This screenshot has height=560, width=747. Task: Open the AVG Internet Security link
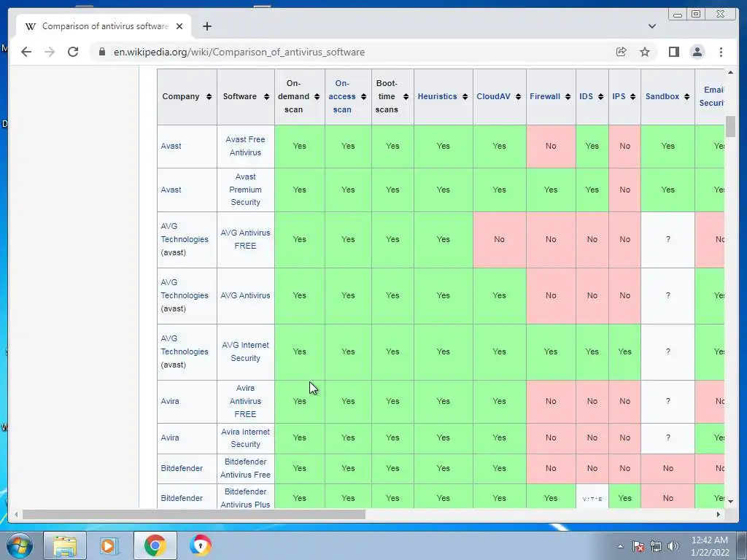click(x=245, y=351)
